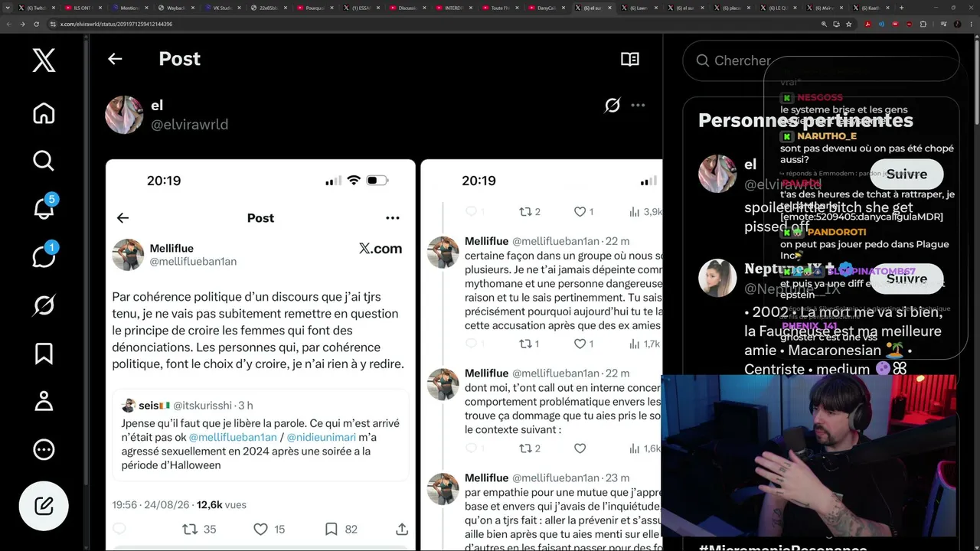The width and height of the screenshot is (980, 551).
Task: Close the active (6) el sur tab
Action: pyautogui.click(x=610, y=8)
